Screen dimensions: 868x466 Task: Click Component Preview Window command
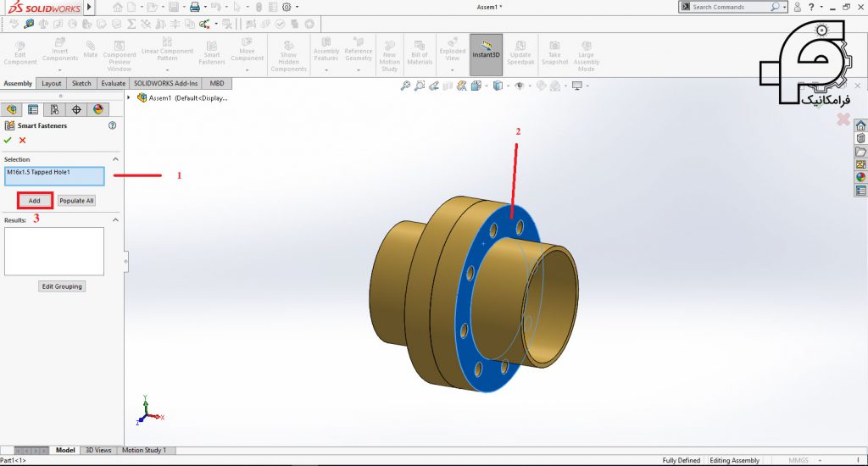pos(120,56)
